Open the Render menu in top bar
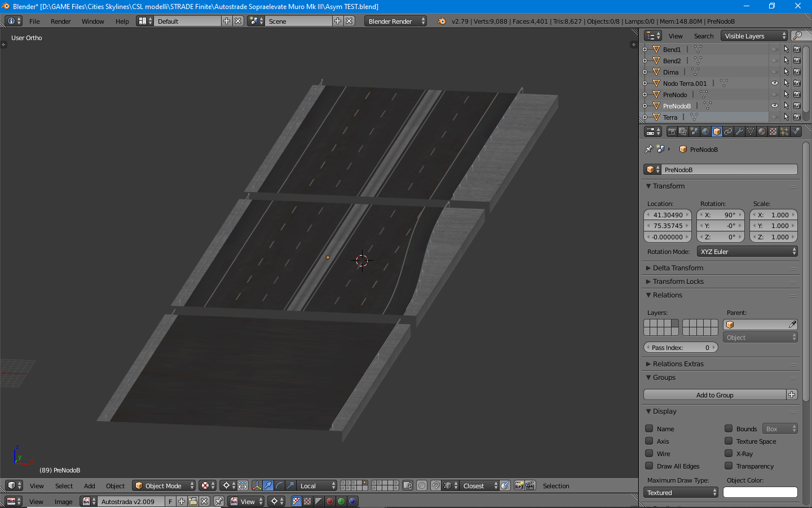Screen dimensions: 812x508 coord(60,21)
